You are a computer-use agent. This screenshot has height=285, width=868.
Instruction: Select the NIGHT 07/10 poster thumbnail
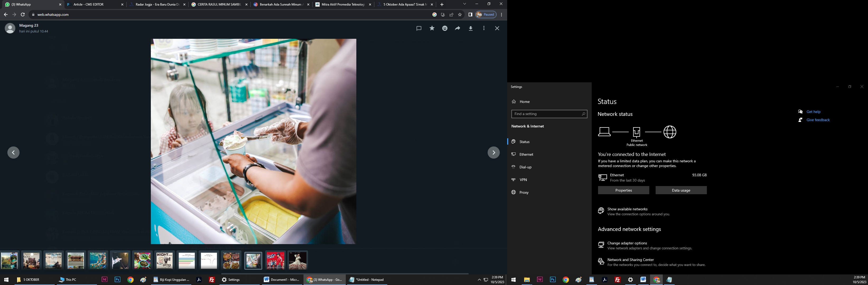coord(165,260)
